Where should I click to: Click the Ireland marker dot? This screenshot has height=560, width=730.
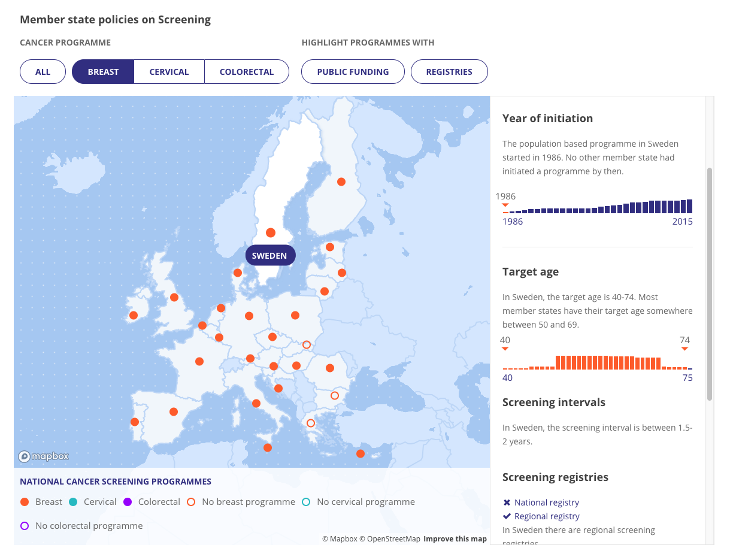[134, 315]
